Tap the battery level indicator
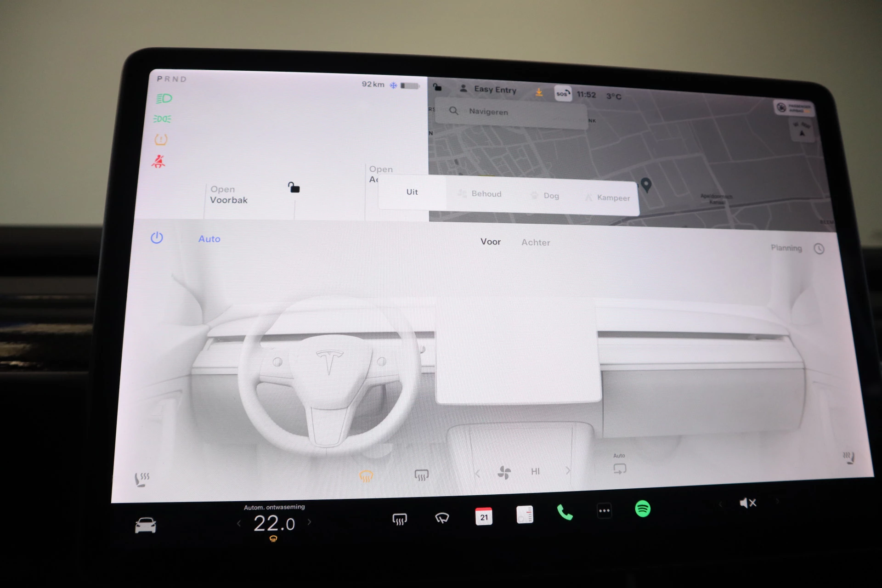The height and width of the screenshot is (588, 882). coord(410,86)
